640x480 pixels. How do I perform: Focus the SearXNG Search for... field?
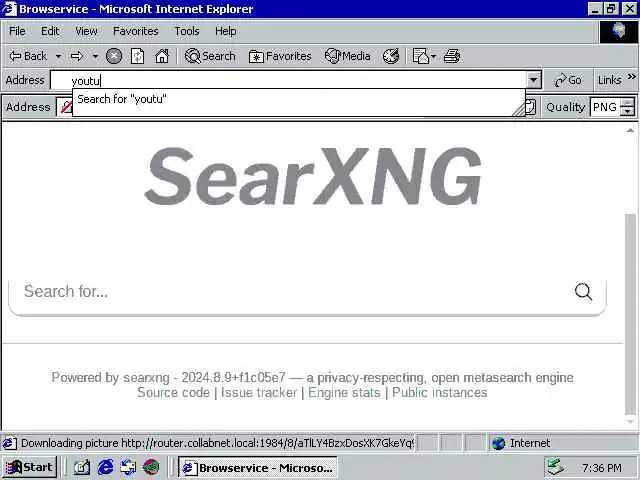292,291
